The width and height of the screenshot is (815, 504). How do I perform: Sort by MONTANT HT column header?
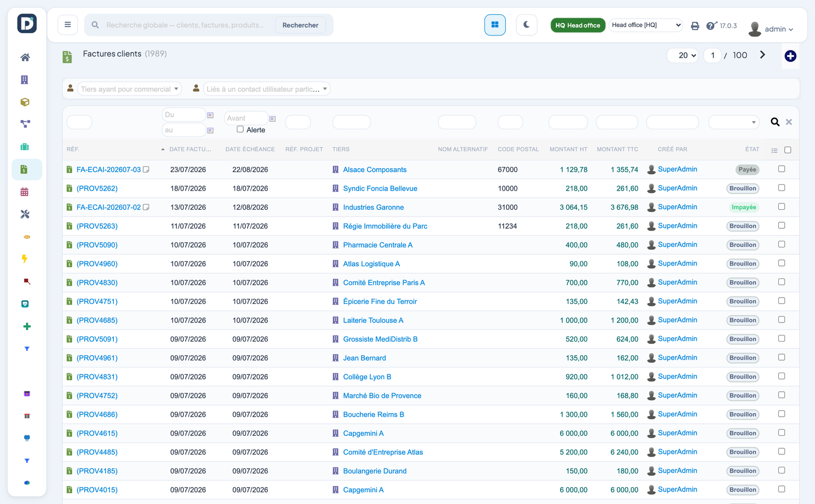click(x=569, y=149)
